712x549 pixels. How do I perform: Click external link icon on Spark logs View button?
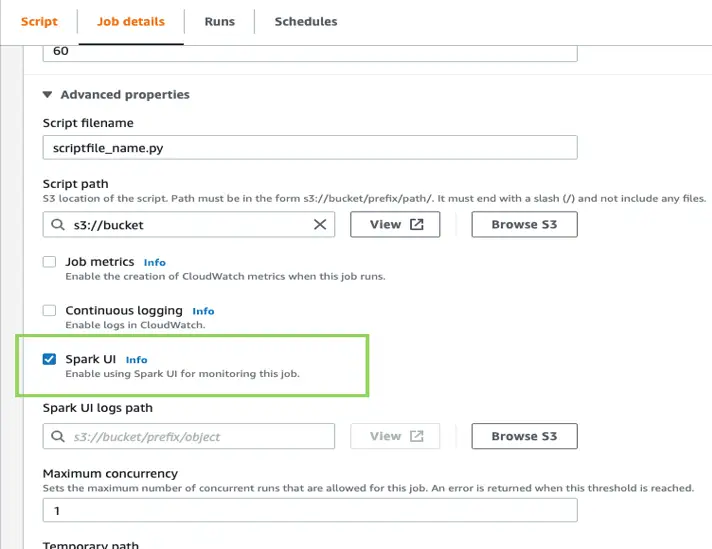point(416,436)
